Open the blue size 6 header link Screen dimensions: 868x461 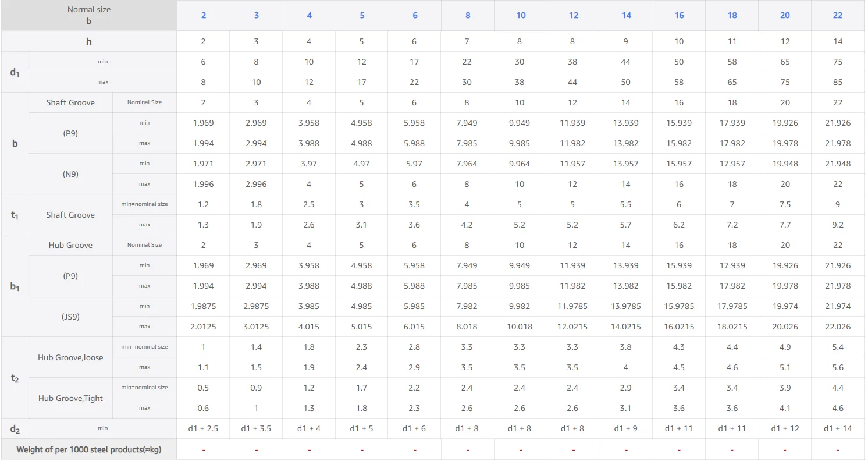click(415, 15)
